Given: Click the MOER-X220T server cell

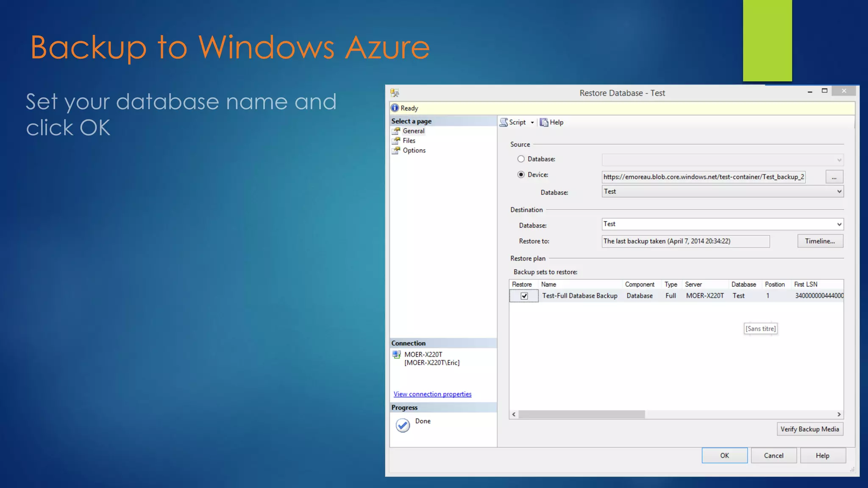Looking at the screenshot, I should tap(705, 296).
